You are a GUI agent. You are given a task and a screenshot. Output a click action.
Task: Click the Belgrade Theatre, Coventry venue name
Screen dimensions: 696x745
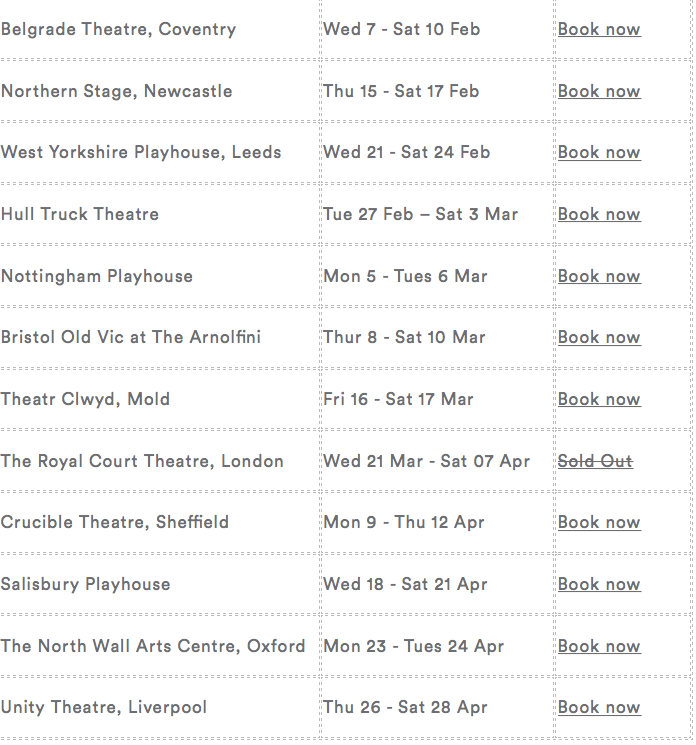pos(118,29)
